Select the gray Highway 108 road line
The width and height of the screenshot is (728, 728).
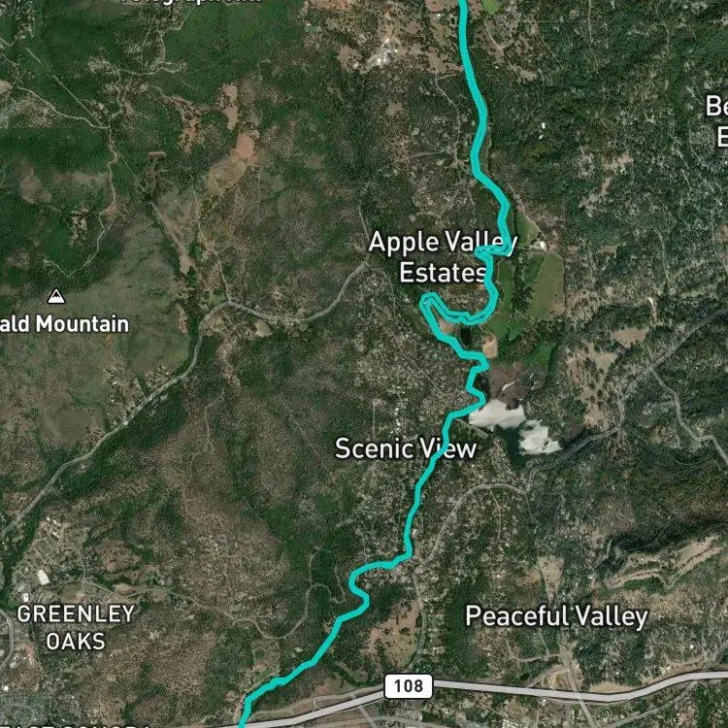[x=557, y=694]
